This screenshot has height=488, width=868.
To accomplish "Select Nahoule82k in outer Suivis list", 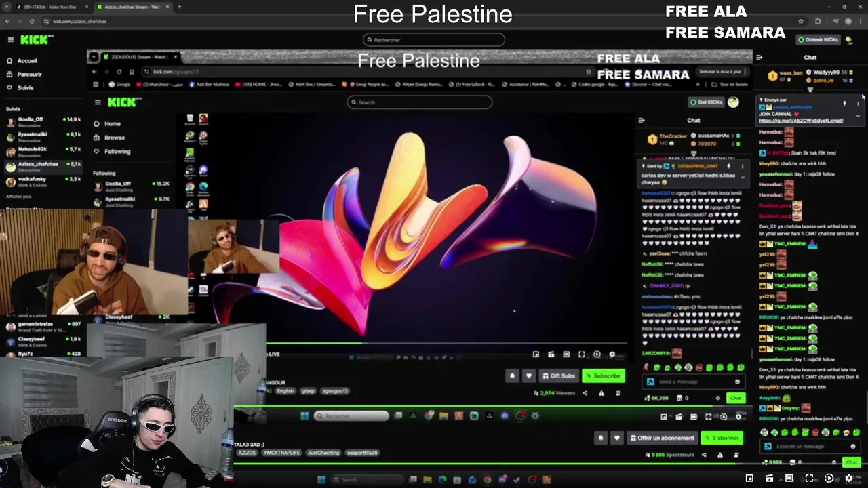I will click(42, 151).
